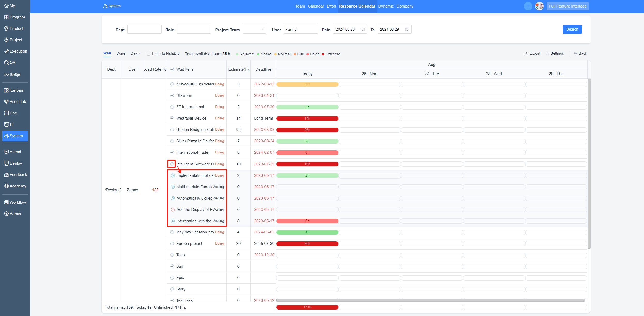This screenshot has width=644, height=316.
Task: Open the Day granularity dropdown
Action: pos(135,53)
